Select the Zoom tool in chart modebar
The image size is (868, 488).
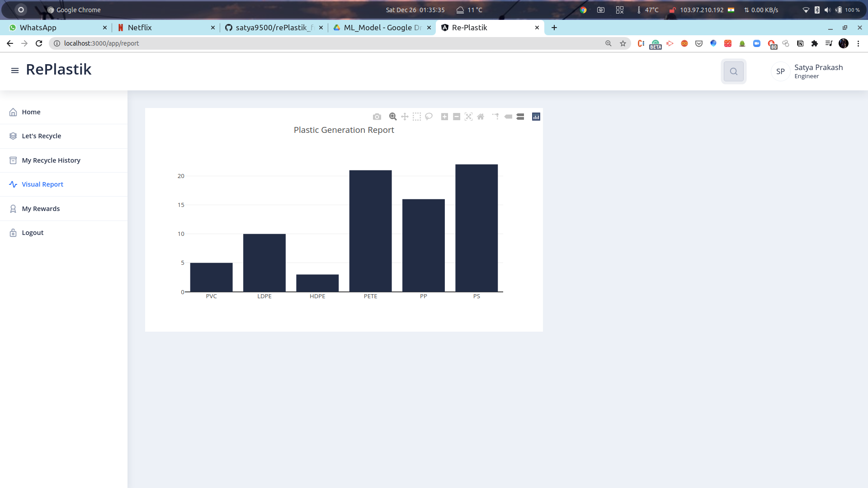(x=393, y=117)
